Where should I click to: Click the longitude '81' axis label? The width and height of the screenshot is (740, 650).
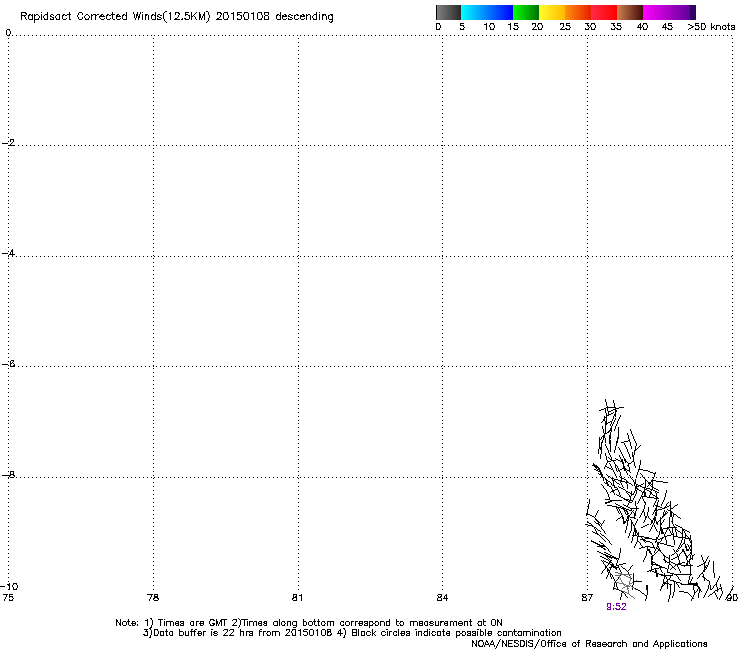[297, 598]
